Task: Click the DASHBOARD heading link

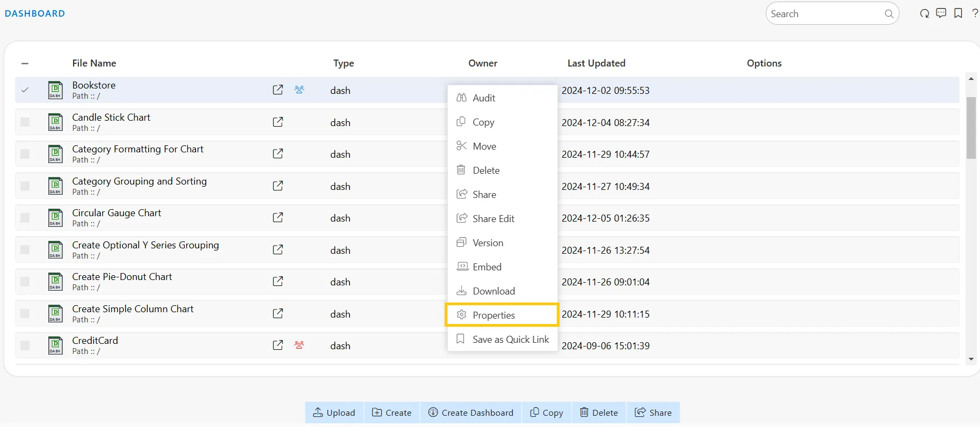Action: tap(35, 13)
